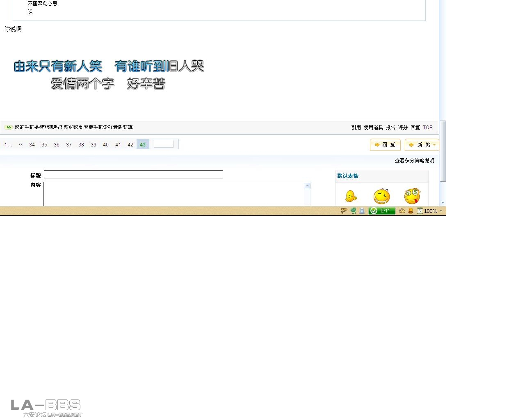Click the 回复 reply button
Image resolution: width=525 pixels, height=420 pixels.
click(x=385, y=145)
